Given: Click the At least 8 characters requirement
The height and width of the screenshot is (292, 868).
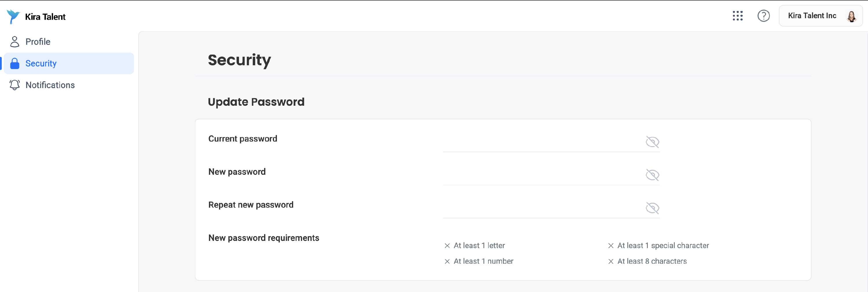Looking at the screenshot, I should click(x=652, y=261).
